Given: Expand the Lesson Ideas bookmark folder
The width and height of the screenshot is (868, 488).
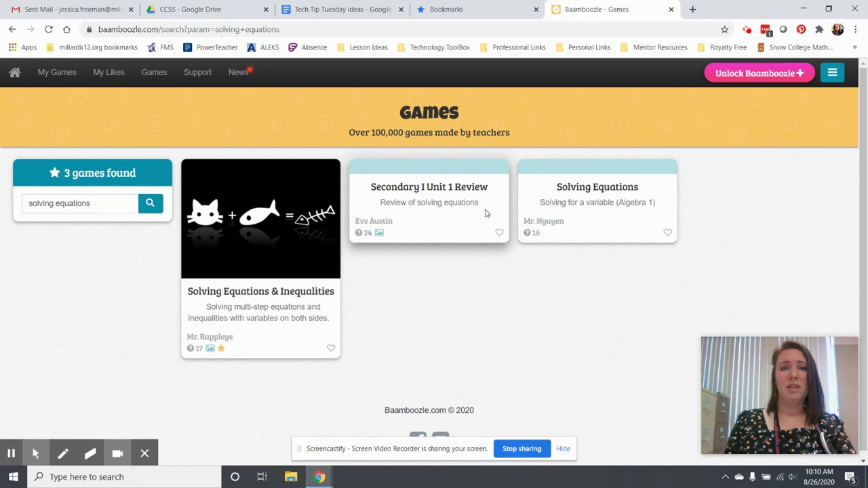Looking at the screenshot, I should click(x=363, y=47).
